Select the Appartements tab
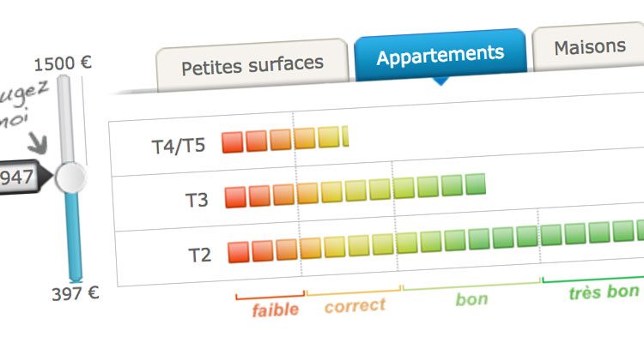This screenshot has height=343, width=644. pyautogui.click(x=440, y=56)
